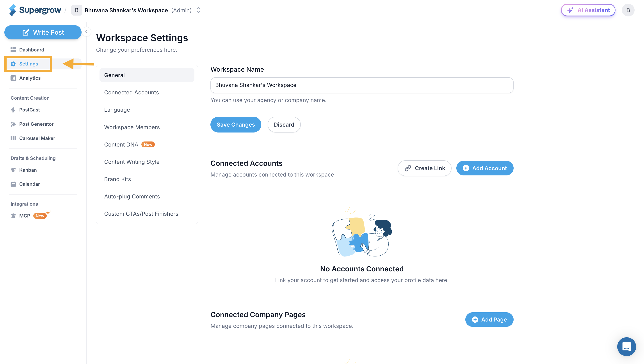Screen dimensions: 644x364
Task: Open PostCast microphone icon
Action: tap(13, 110)
